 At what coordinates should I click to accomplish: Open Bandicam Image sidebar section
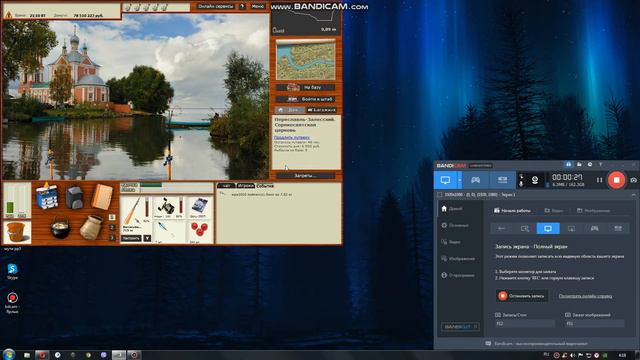pos(458,259)
